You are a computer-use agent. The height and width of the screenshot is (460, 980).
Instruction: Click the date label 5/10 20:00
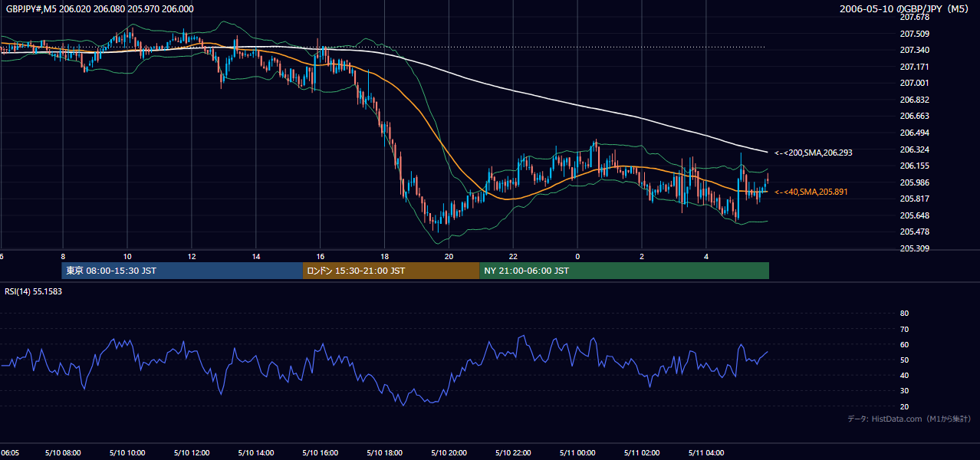[x=449, y=452]
